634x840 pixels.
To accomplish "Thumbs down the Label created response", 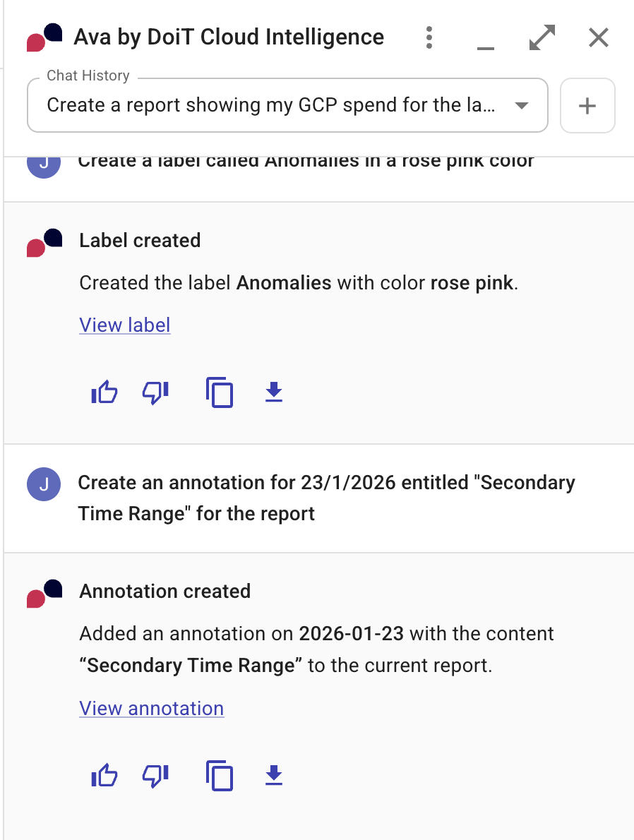I will [x=155, y=392].
